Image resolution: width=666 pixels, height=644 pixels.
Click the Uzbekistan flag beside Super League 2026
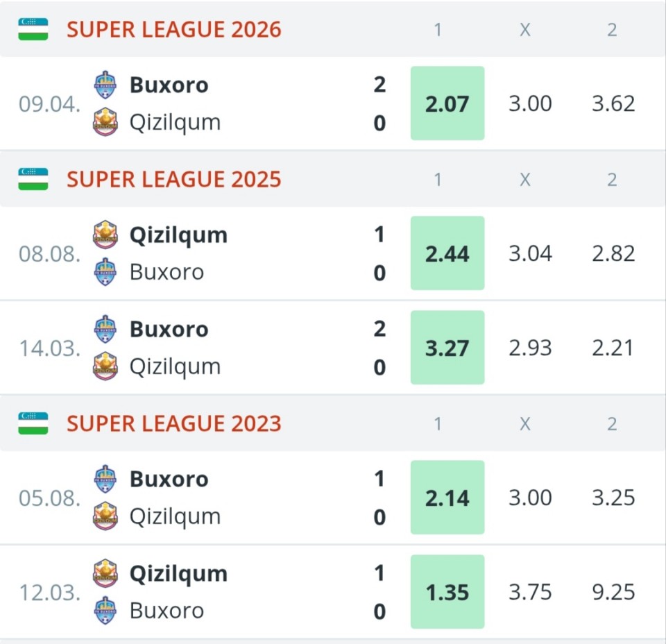point(33,29)
